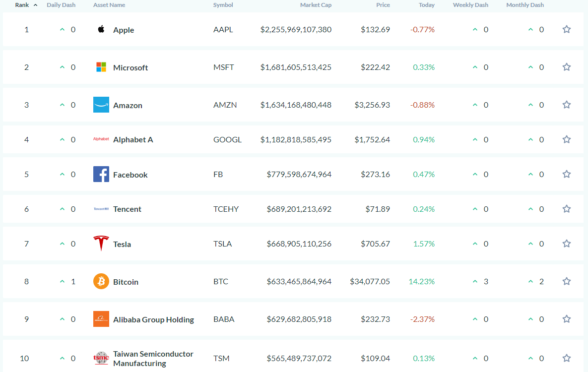
Task: Sort by Rank column header arrow
Action: click(x=35, y=5)
